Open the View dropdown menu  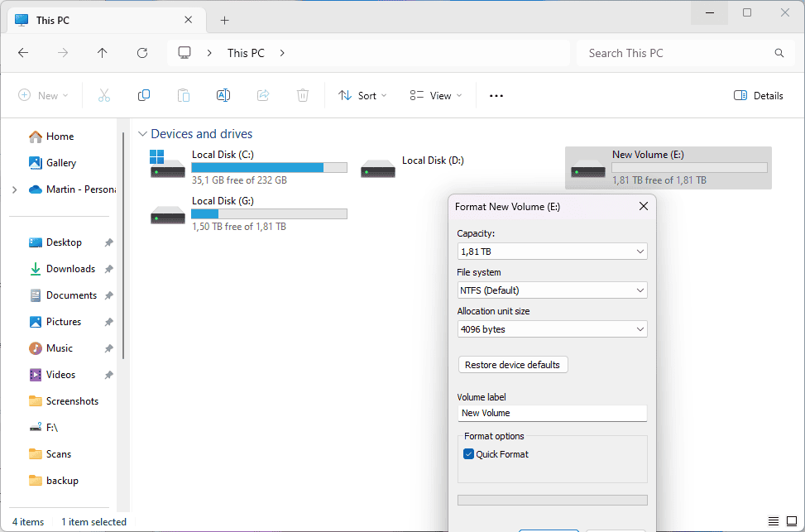click(x=436, y=95)
